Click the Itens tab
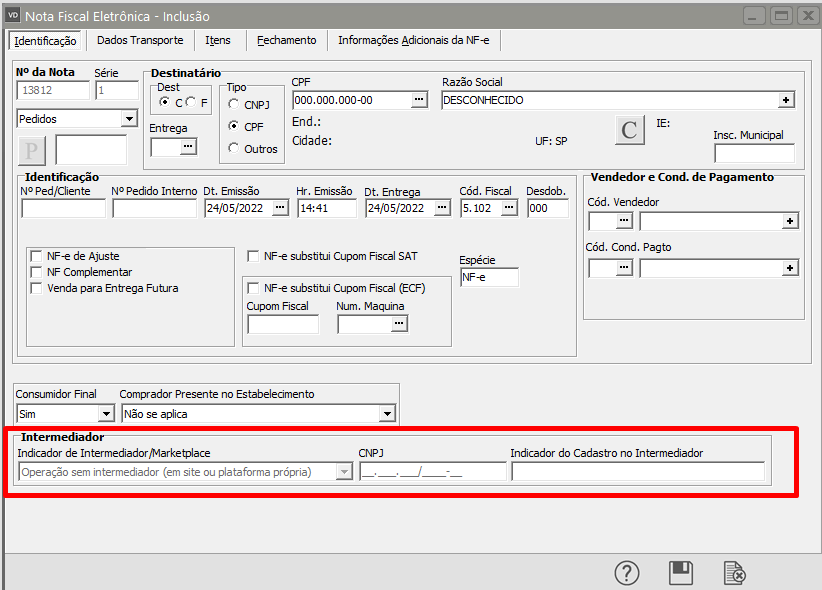The width and height of the screenshot is (822, 590). (217, 40)
